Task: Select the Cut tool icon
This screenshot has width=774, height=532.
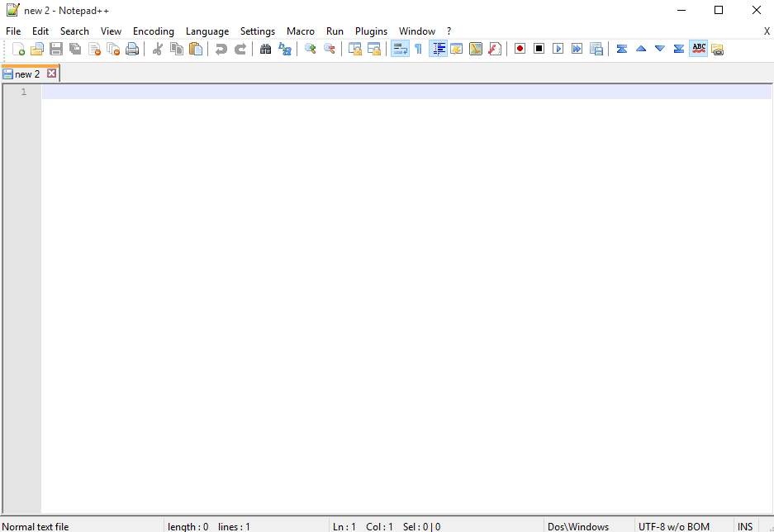Action: click(157, 49)
